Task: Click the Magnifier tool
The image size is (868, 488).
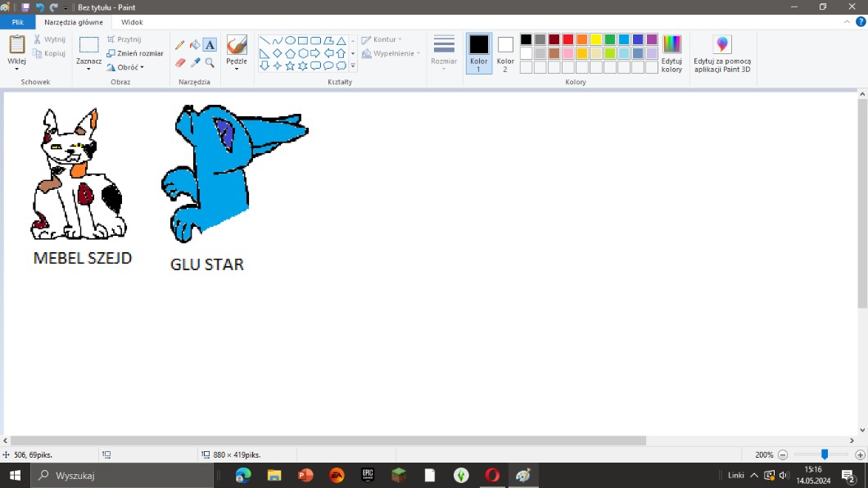Action: click(210, 62)
